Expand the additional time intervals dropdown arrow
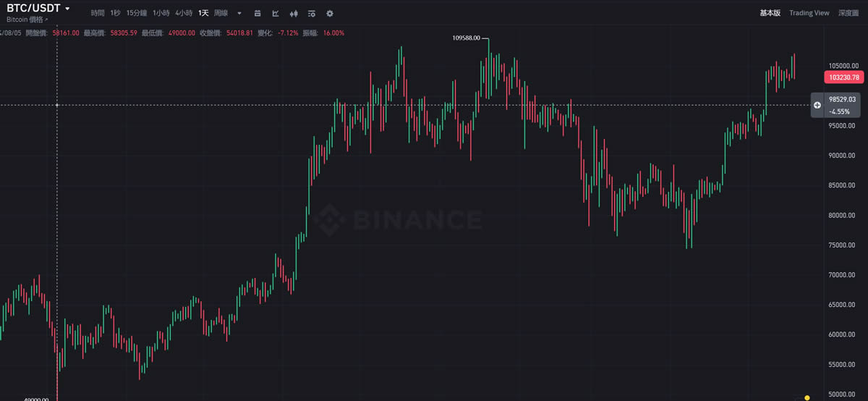This screenshot has width=868, height=401. pyautogui.click(x=239, y=13)
